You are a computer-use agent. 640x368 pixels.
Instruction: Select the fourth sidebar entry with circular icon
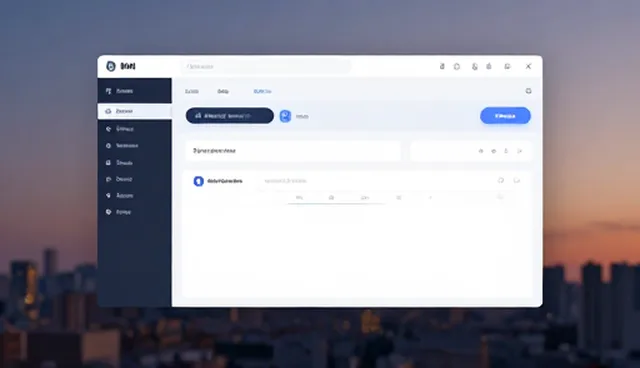tap(135, 146)
